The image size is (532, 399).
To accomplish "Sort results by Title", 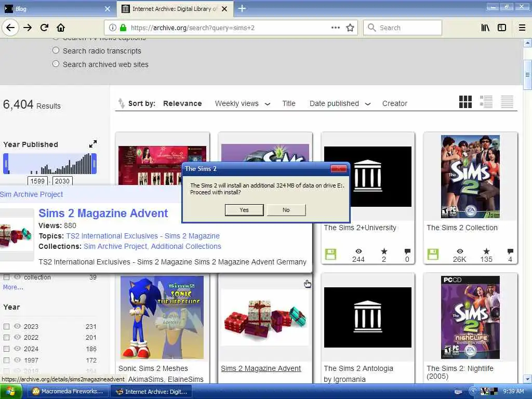I will tap(289, 103).
